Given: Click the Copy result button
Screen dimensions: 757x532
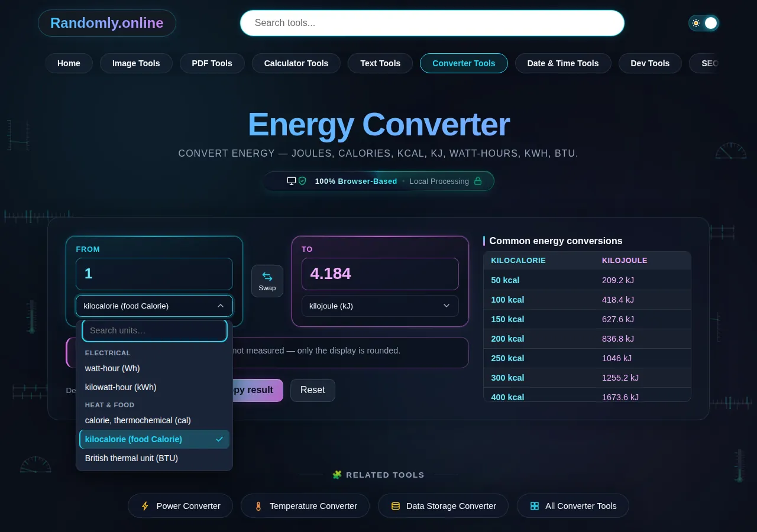Looking at the screenshot, I should (x=258, y=390).
